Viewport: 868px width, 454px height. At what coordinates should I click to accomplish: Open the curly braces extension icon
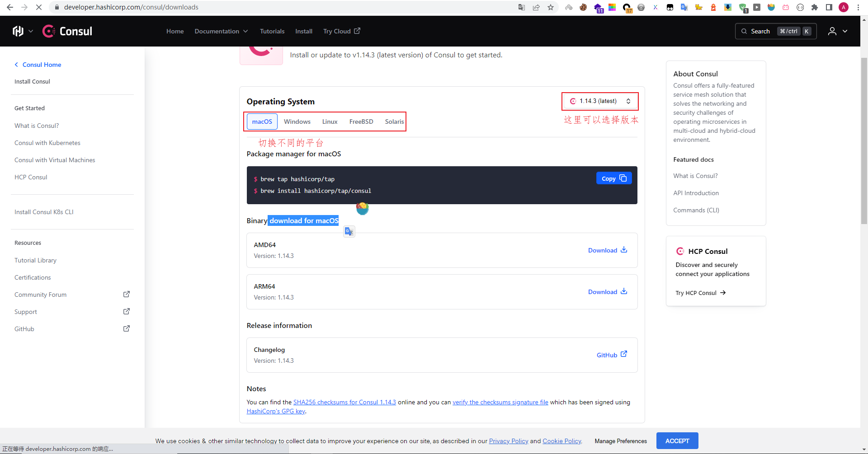(x=800, y=7)
